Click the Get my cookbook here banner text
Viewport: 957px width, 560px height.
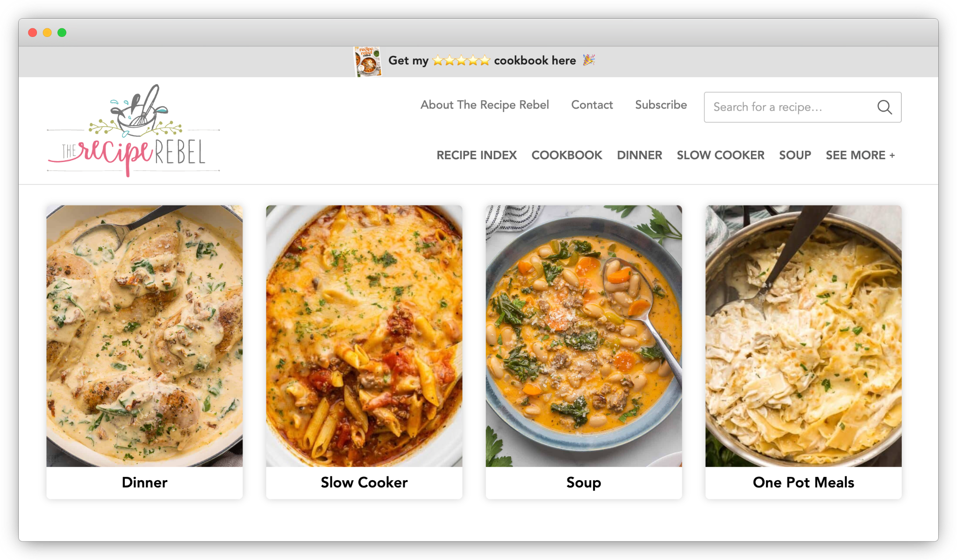tap(482, 60)
